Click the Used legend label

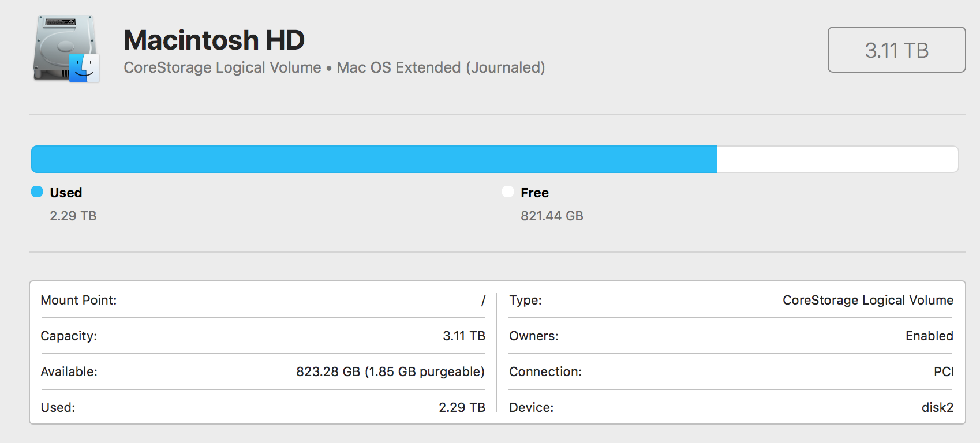tap(66, 193)
